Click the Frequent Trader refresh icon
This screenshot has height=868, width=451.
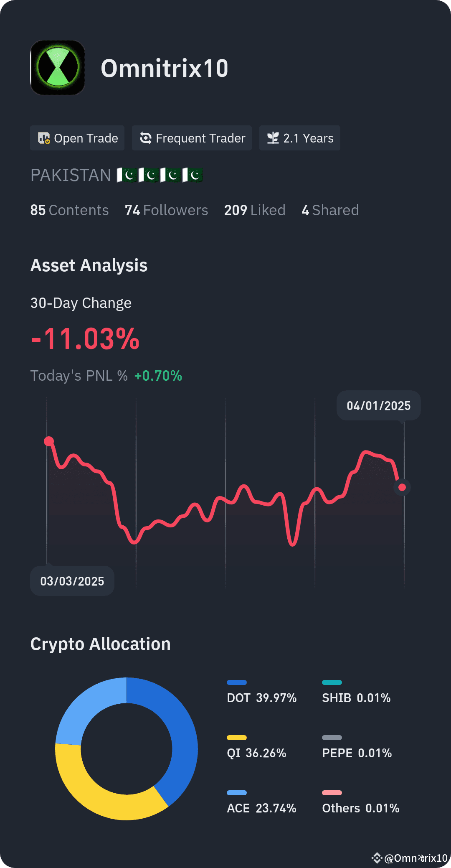(145, 138)
